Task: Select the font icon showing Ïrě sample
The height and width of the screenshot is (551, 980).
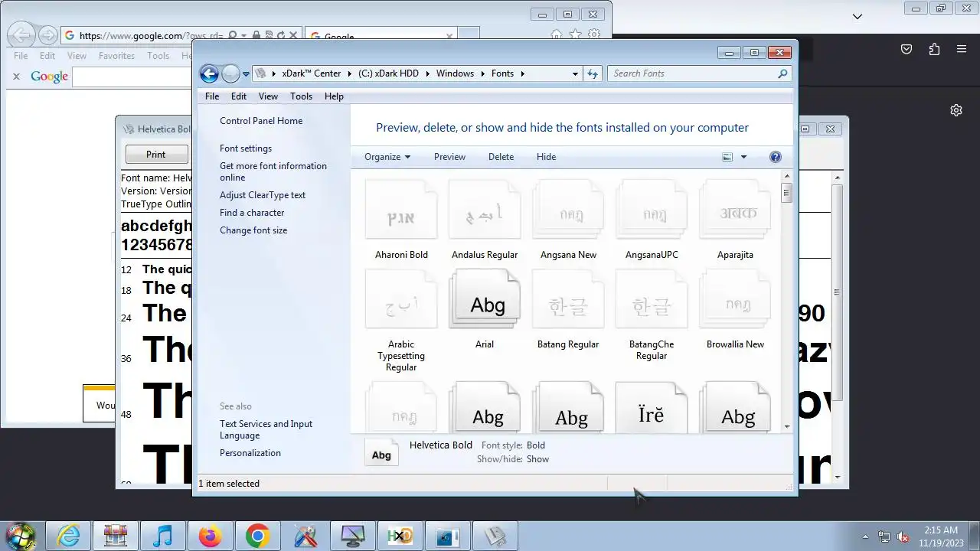Action: [652, 408]
